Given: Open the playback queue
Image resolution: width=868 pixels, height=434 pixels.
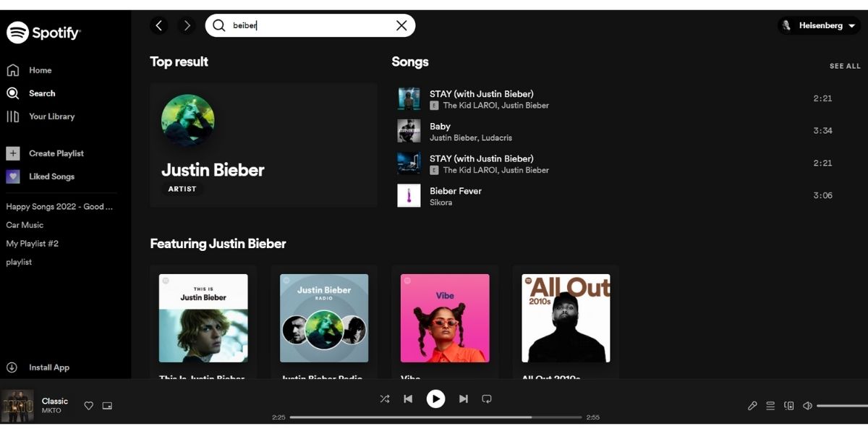Looking at the screenshot, I should (x=770, y=405).
